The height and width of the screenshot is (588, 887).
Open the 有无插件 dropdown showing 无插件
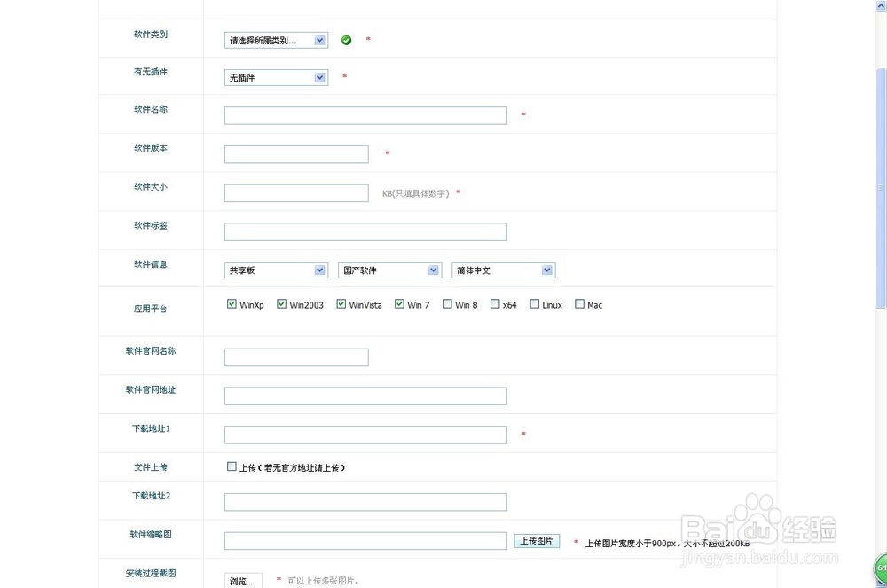coord(276,77)
